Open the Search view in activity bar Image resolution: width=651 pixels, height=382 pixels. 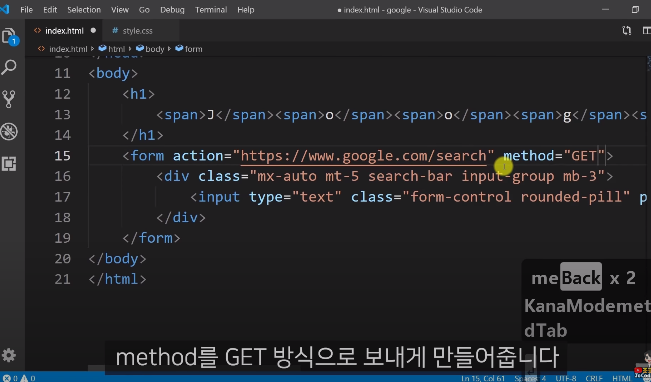(9, 67)
